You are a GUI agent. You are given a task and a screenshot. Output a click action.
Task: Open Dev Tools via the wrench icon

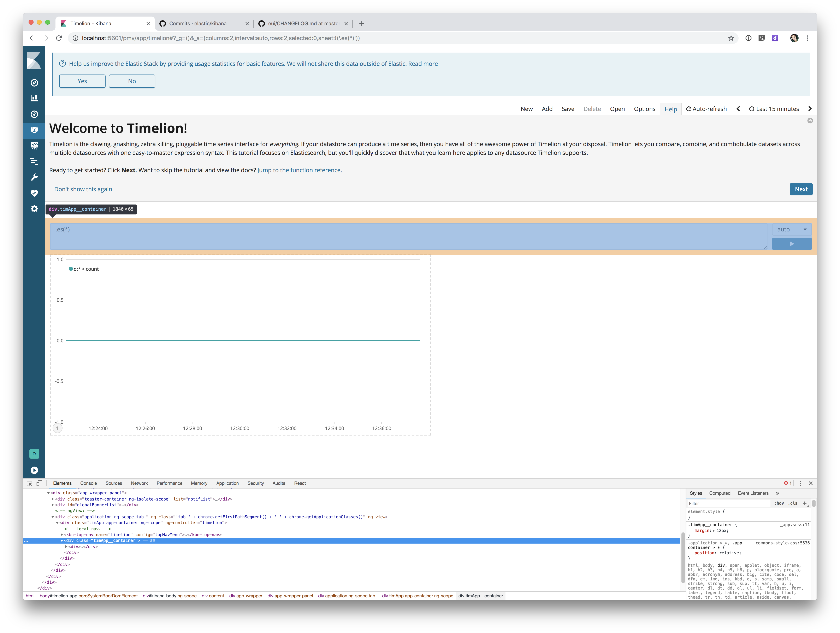(34, 177)
